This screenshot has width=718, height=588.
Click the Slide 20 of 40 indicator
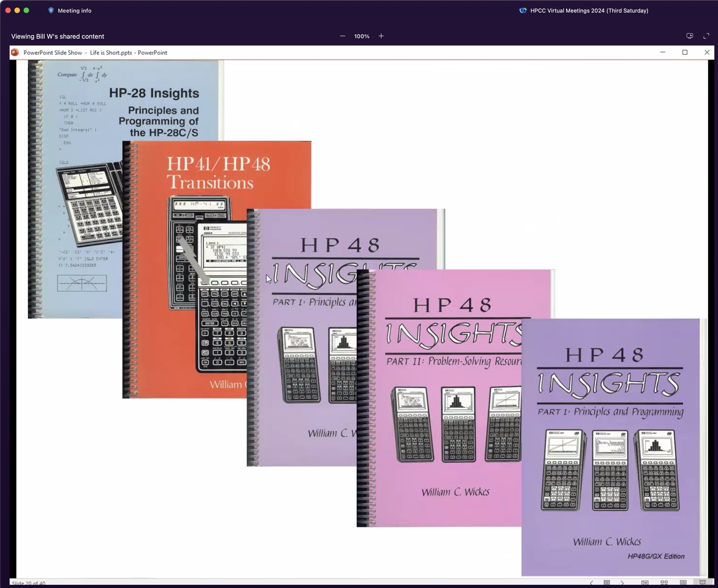click(x=28, y=583)
